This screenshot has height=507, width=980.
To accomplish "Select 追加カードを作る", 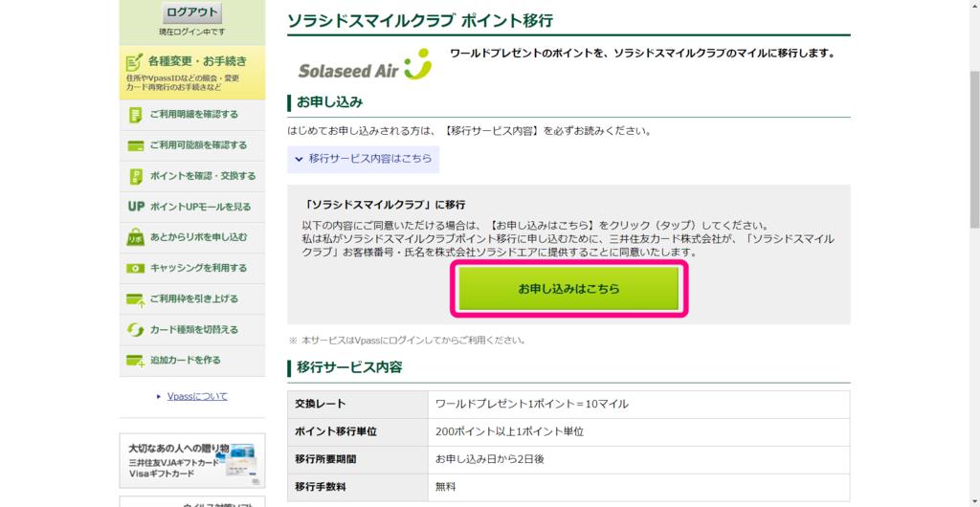I will pyautogui.click(x=191, y=361).
